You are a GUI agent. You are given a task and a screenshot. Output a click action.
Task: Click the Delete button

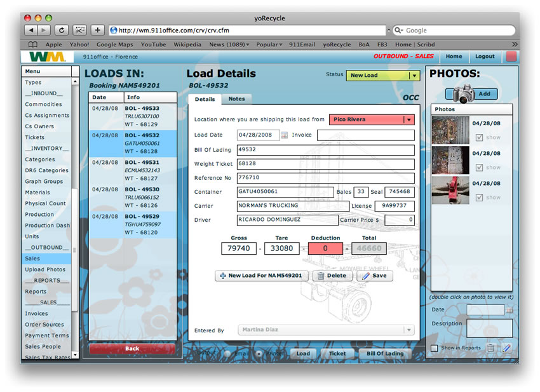(x=332, y=276)
